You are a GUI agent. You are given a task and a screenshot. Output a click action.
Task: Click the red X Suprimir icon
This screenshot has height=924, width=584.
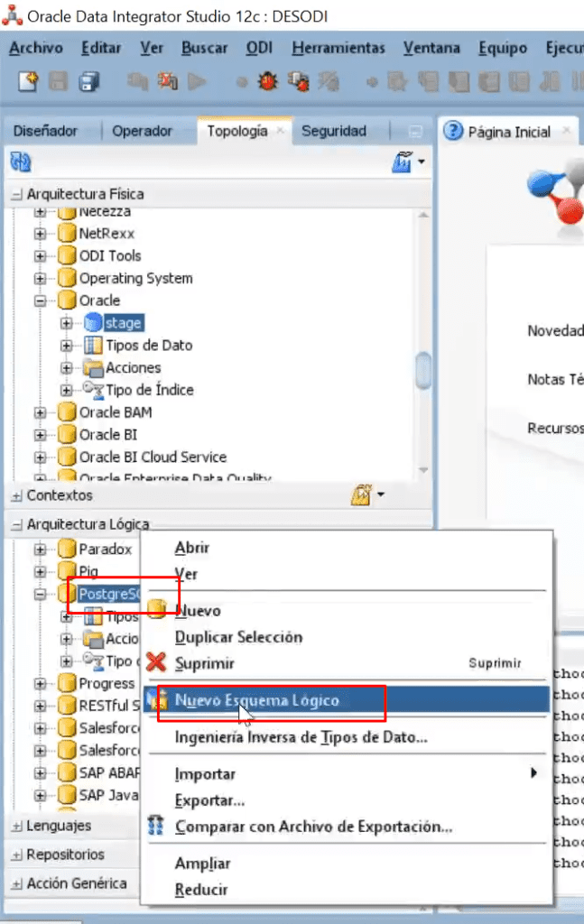[x=156, y=662]
